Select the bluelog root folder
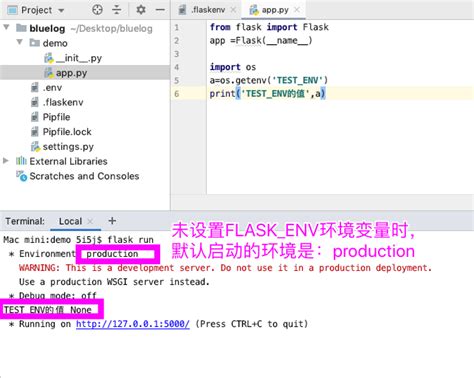Screen dimensions: 474x378 (x=47, y=29)
